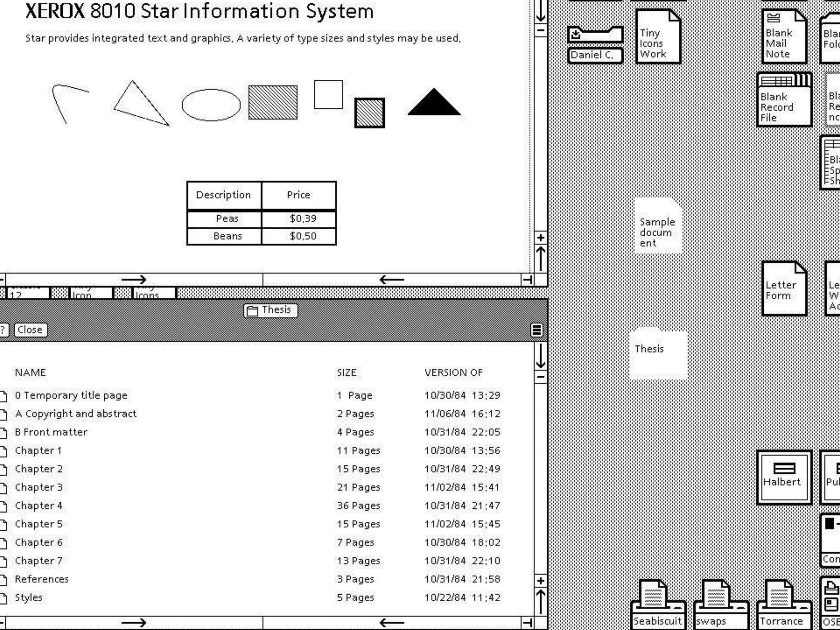This screenshot has width=840, height=630.
Task: Open the Thesis window menu icon
Action: pyautogui.click(x=536, y=330)
